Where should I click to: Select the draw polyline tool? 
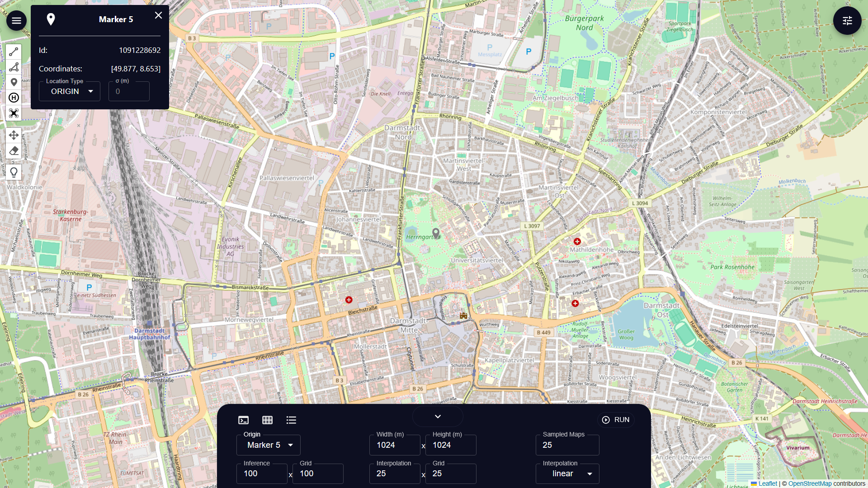(14, 52)
